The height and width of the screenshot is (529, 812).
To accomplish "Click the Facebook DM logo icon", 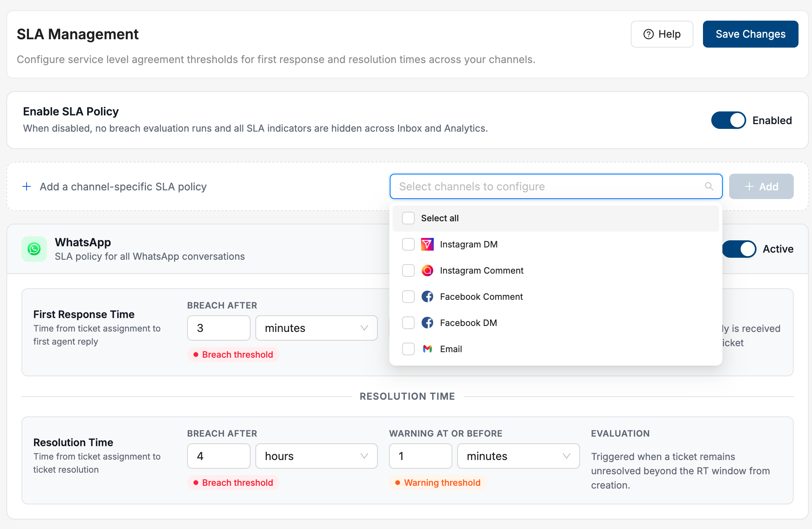I will (x=427, y=323).
